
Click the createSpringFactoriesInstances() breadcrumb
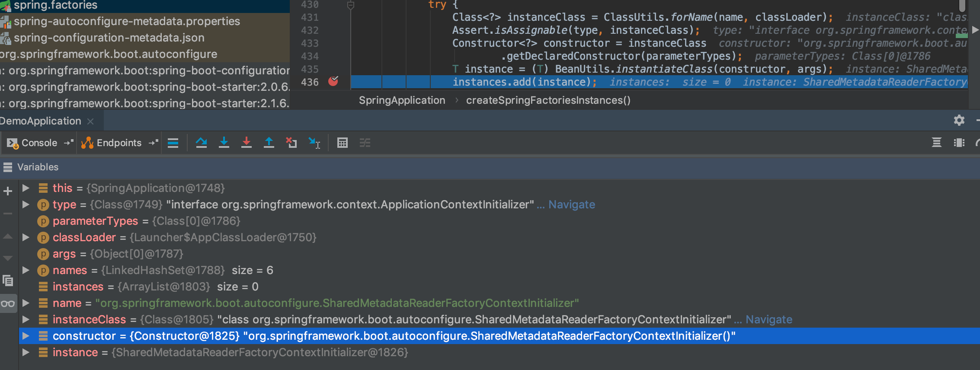pos(548,100)
